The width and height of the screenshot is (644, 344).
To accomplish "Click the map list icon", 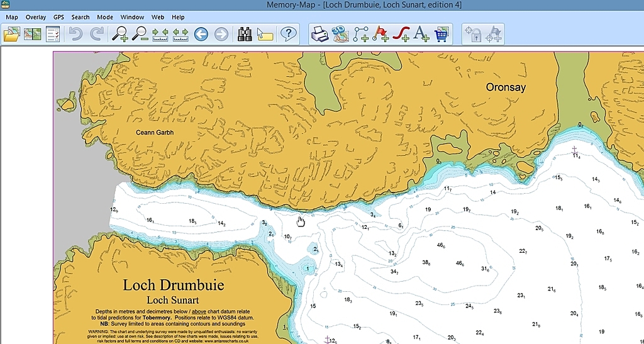I will [x=33, y=34].
